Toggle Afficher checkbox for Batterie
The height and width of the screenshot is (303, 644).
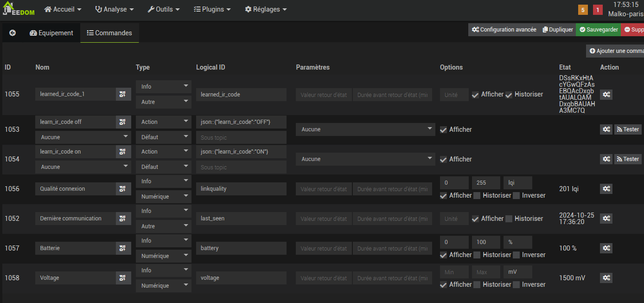point(444,255)
